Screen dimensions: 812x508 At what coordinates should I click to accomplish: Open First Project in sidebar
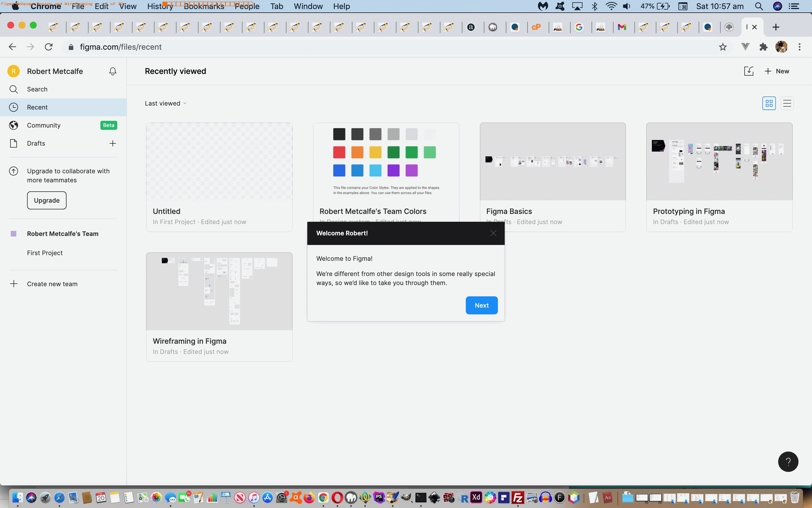[45, 253]
